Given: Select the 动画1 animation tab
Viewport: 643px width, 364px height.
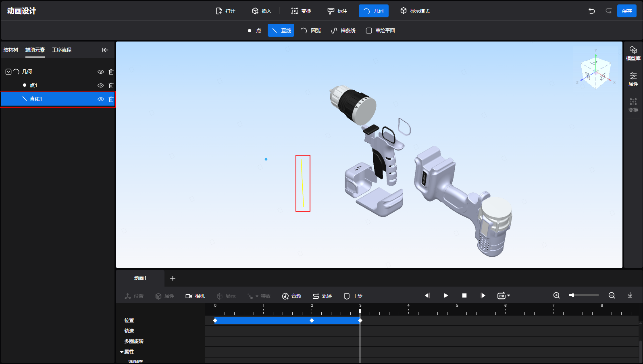Looking at the screenshot, I should point(140,278).
